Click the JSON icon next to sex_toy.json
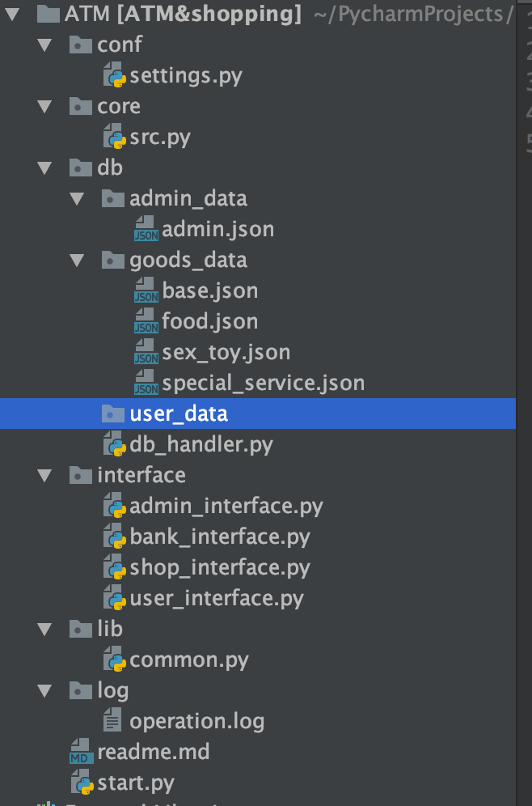The width and height of the screenshot is (532, 806). (145, 352)
